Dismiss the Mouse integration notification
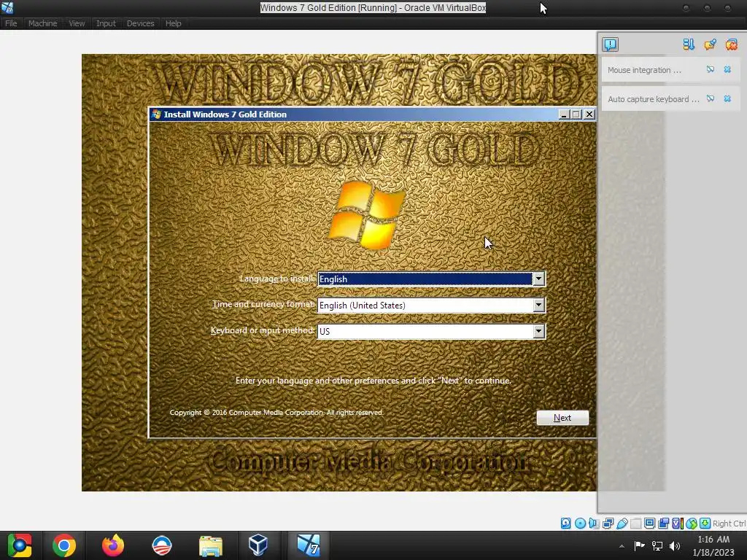This screenshot has height=560, width=747. coord(727,69)
